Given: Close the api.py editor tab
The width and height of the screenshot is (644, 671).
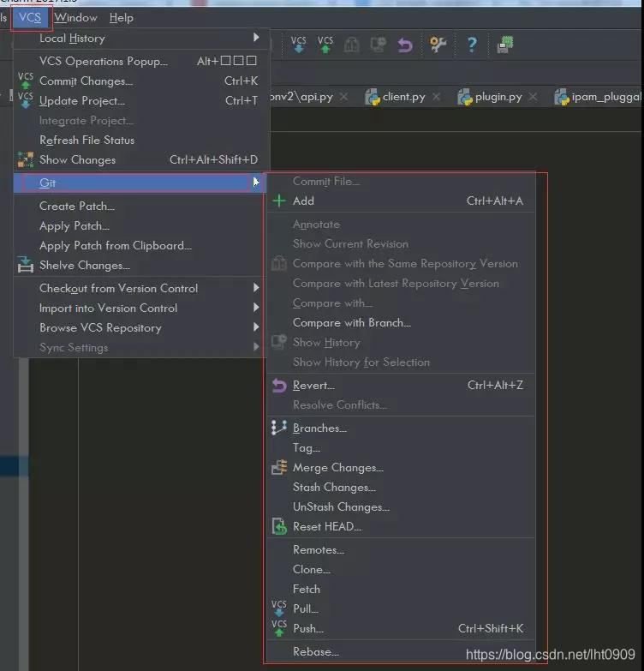Looking at the screenshot, I should (343, 97).
